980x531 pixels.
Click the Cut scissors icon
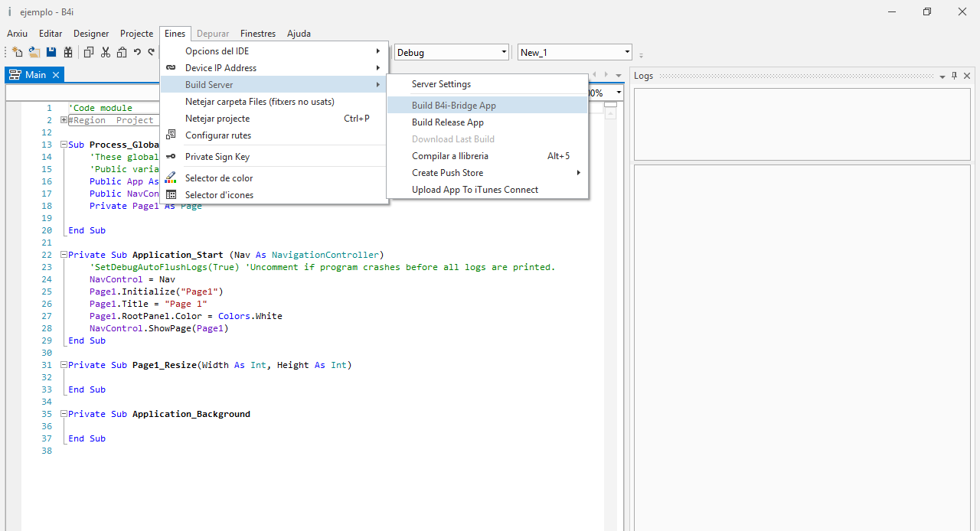(x=106, y=53)
